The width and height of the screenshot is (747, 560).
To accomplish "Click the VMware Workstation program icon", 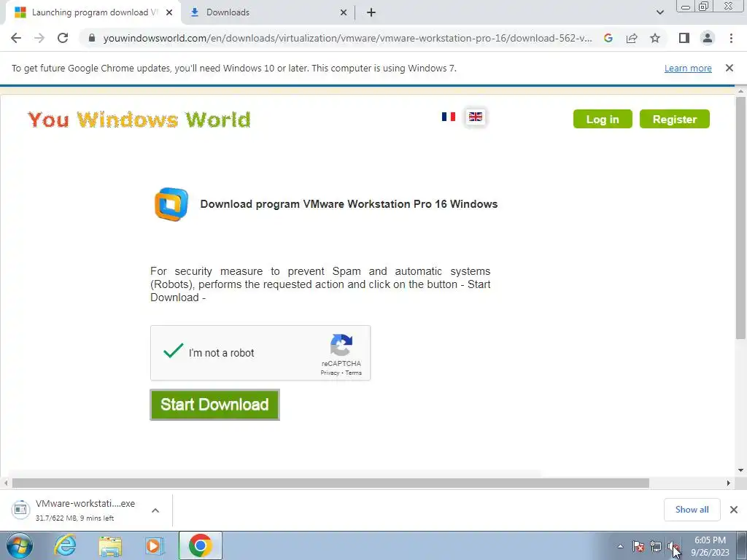I will [x=171, y=204].
